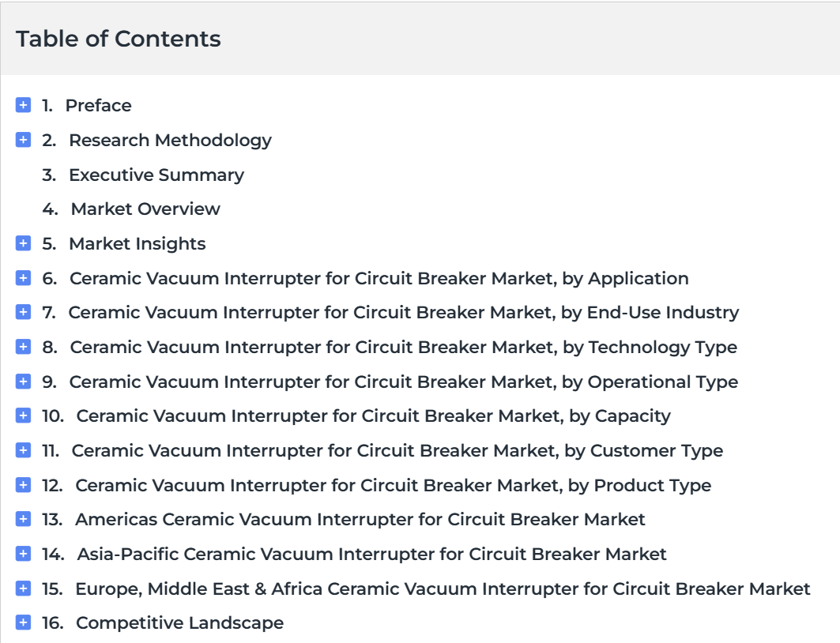The height and width of the screenshot is (643, 840).
Task: Select the Preface title text
Action: pos(99,106)
